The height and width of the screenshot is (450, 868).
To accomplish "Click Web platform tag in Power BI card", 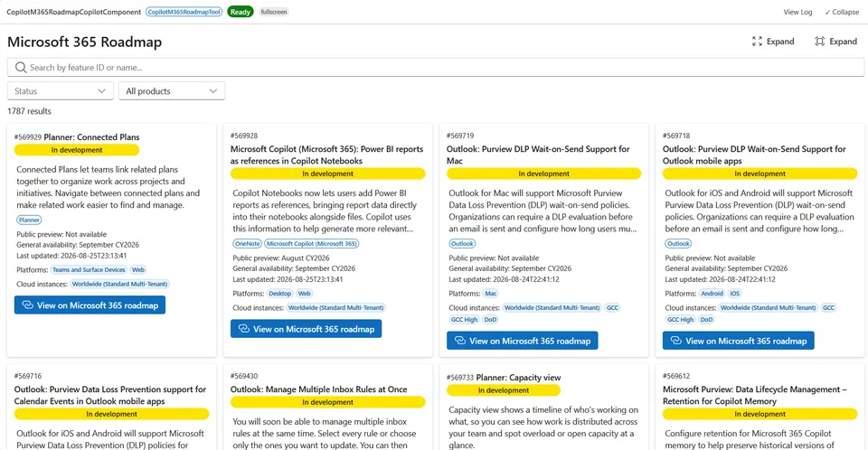I will tap(305, 294).
